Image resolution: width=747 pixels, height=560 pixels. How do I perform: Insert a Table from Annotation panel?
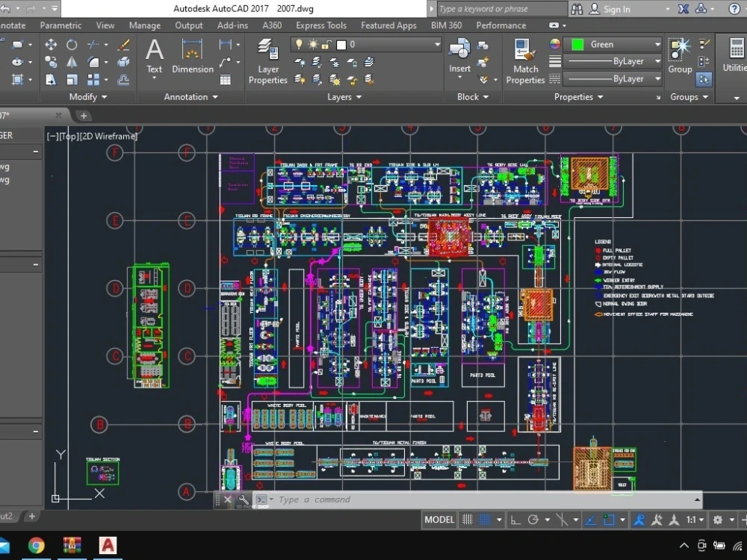226,80
